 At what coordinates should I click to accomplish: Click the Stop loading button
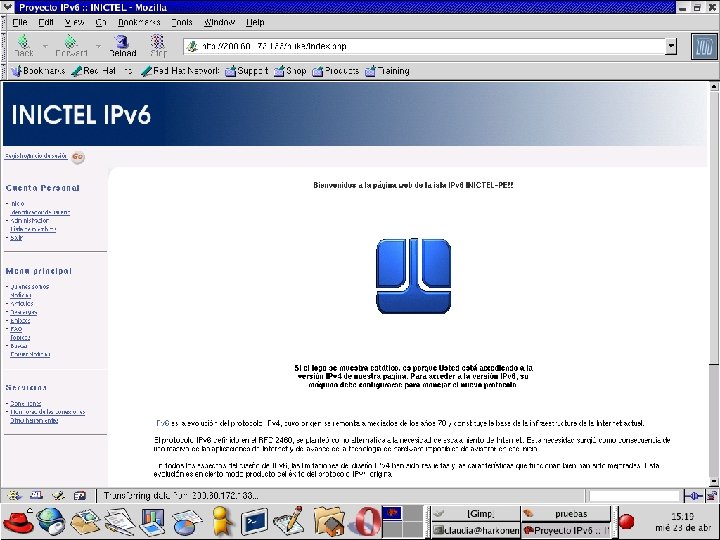(x=158, y=46)
